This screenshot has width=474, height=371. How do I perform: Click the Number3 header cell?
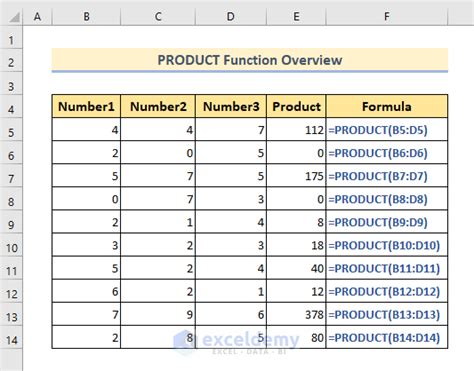[x=231, y=106]
